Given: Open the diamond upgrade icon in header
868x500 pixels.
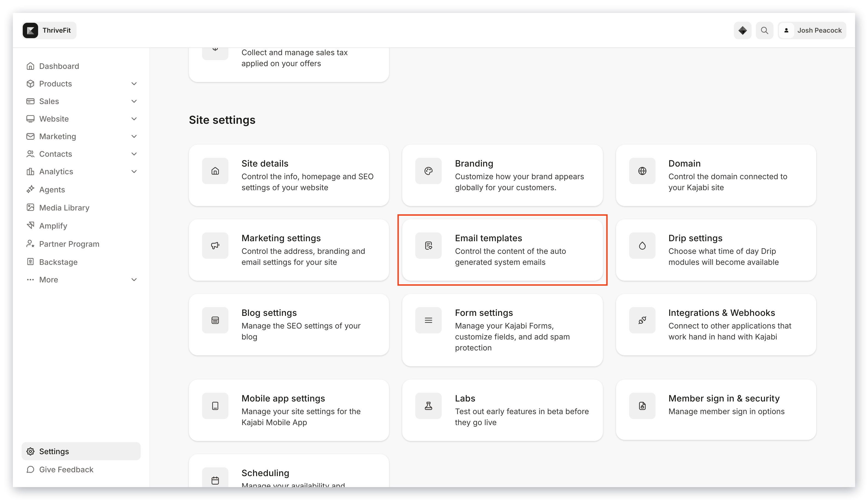Looking at the screenshot, I should (742, 30).
